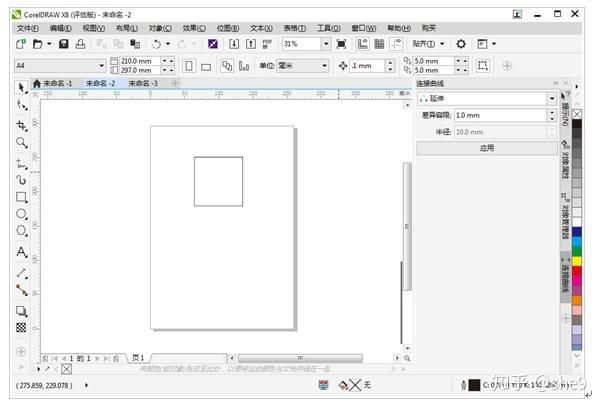602x408 pixels.
Task: Toggle Show guidelines button
Action: (x=396, y=44)
